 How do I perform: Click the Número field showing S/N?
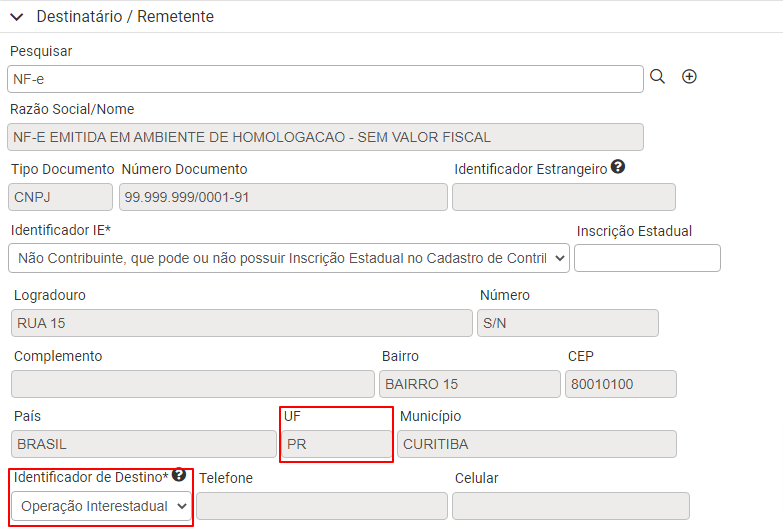pos(568,323)
